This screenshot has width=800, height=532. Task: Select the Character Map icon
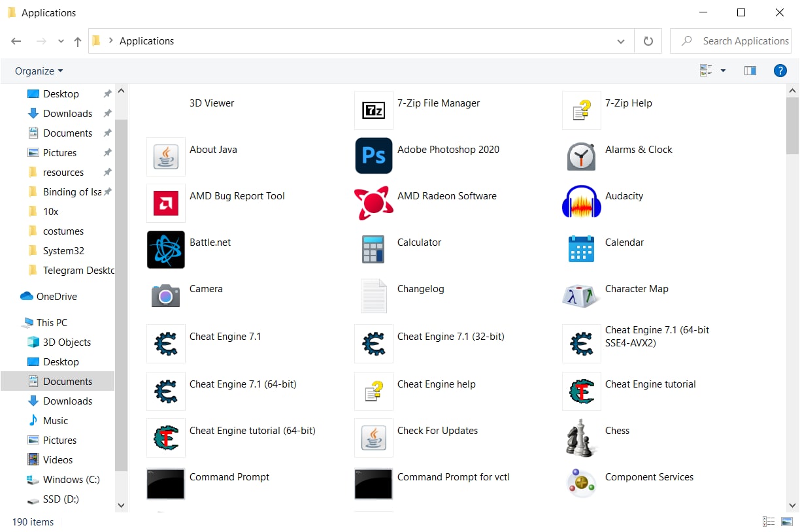[582, 296]
